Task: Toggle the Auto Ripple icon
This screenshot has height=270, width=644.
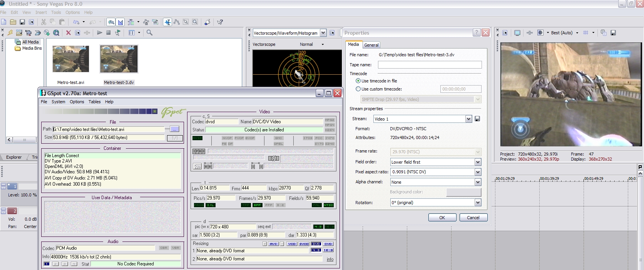Action: [131, 22]
